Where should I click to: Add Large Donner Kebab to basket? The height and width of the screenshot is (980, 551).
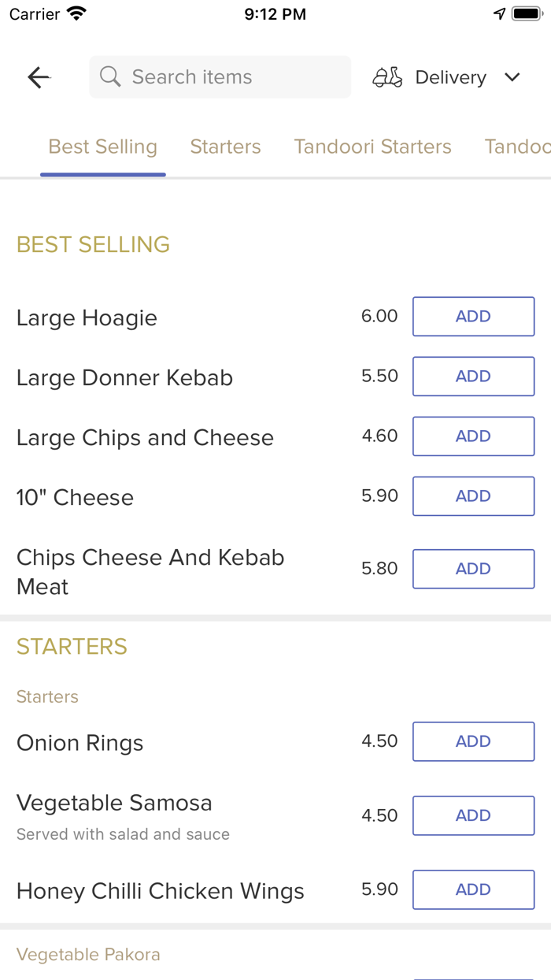(473, 377)
